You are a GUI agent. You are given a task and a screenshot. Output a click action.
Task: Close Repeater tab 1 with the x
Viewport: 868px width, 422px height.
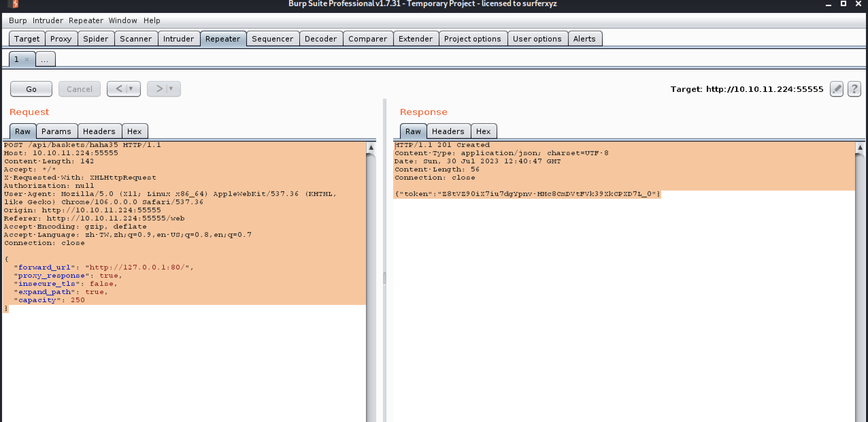[27, 60]
